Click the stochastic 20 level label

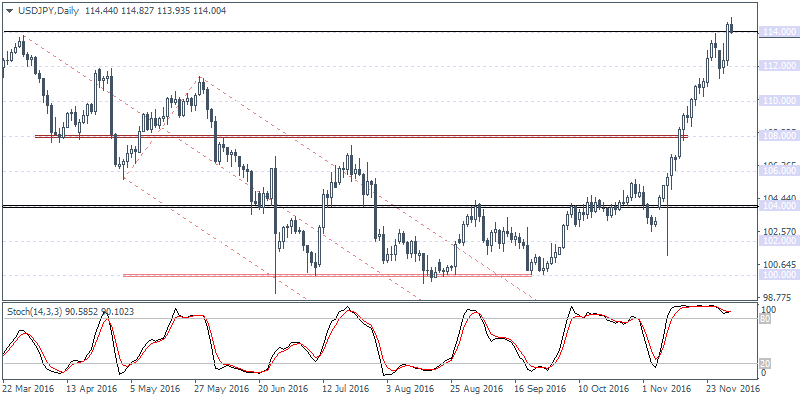pos(765,364)
